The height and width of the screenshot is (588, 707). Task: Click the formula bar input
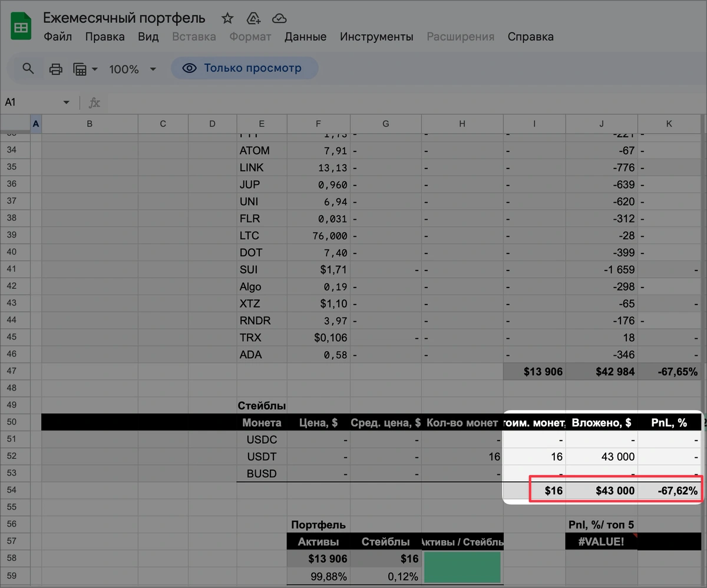pyautogui.click(x=407, y=103)
